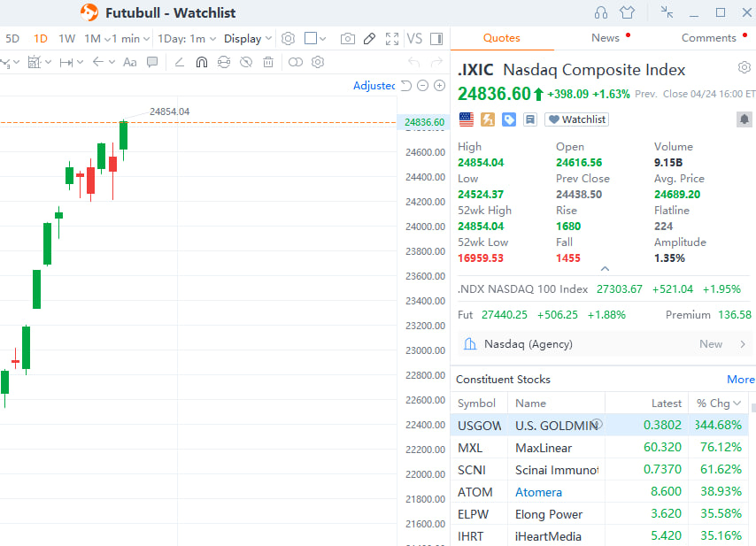Image resolution: width=756 pixels, height=546 pixels.
Task: Click the Adjusted price link
Action: click(x=374, y=86)
